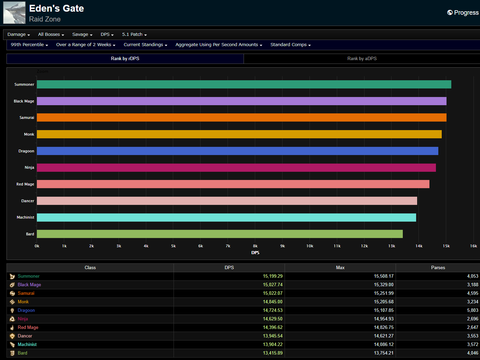The image size is (480, 360).
Task: Click the Bard label on chart axis
Action: click(30, 234)
